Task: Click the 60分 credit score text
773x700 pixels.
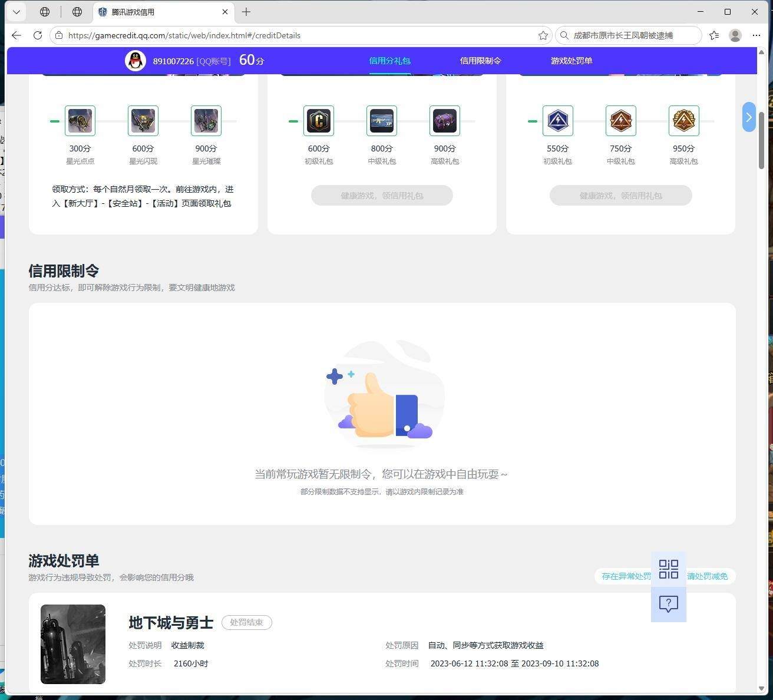Action: point(252,60)
